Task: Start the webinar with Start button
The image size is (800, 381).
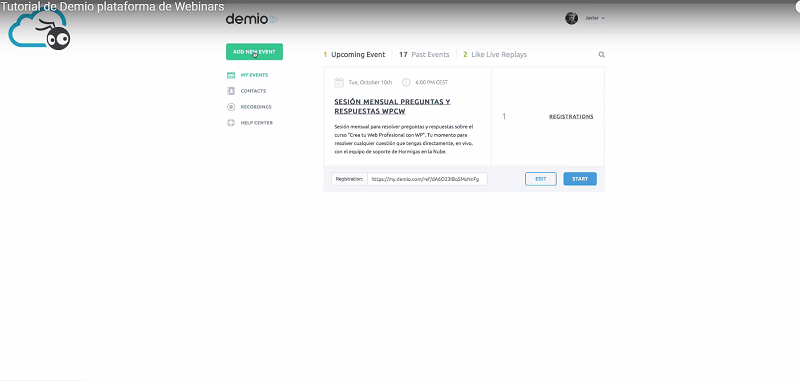Action: [580, 179]
